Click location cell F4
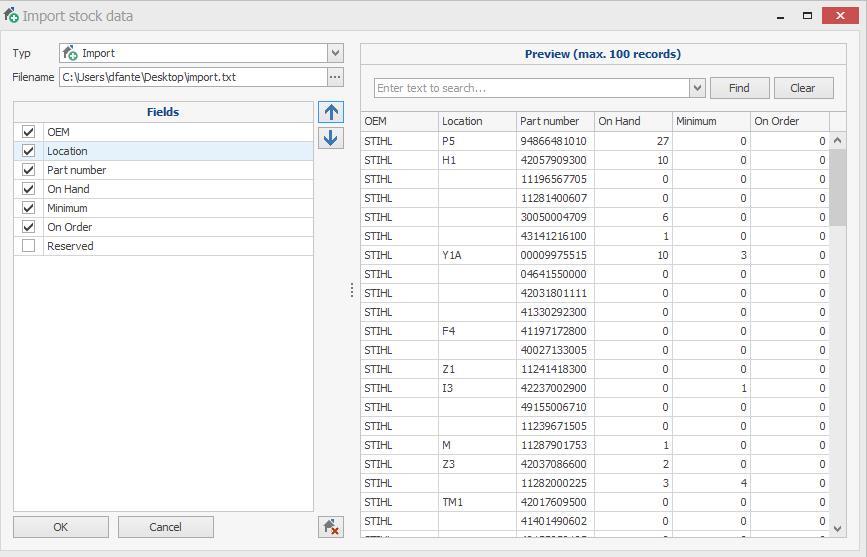 [478, 331]
